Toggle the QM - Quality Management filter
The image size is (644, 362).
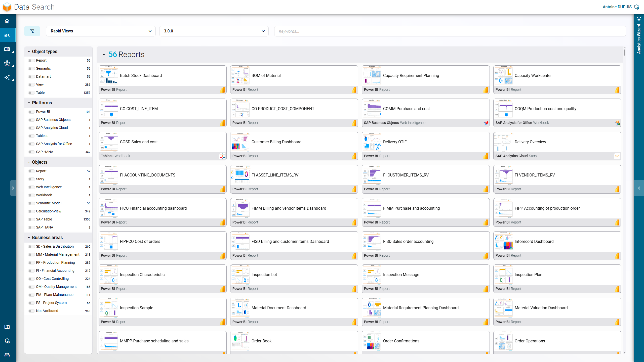(31, 287)
